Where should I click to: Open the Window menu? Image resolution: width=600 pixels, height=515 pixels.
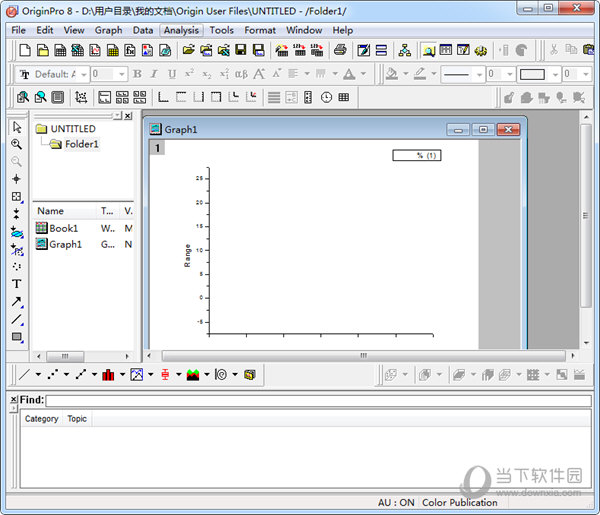click(x=304, y=30)
